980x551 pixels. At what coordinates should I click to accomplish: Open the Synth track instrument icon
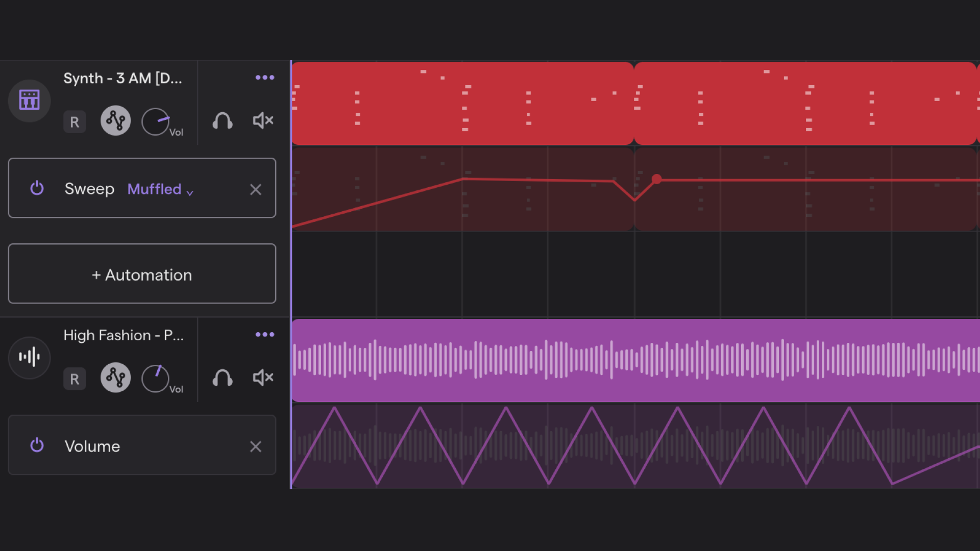pos(29,100)
